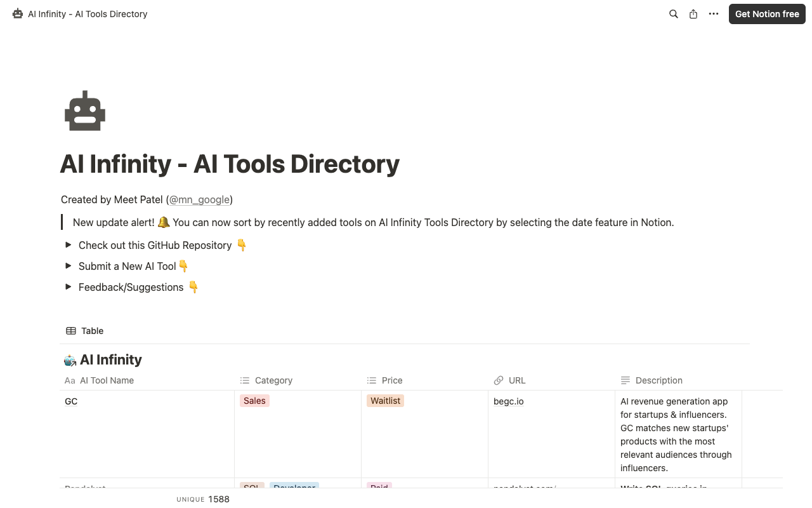812x508 pixels.
Task: Open the AI Infinity database title
Action: [111, 360]
